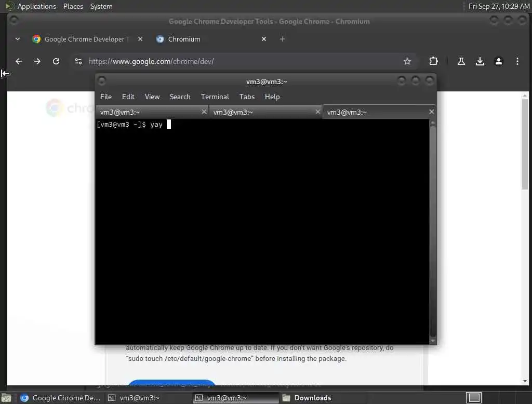Viewport: 532px width, 404px height.
Task: Open a new tab in Chromium
Action: (x=282, y=39)
